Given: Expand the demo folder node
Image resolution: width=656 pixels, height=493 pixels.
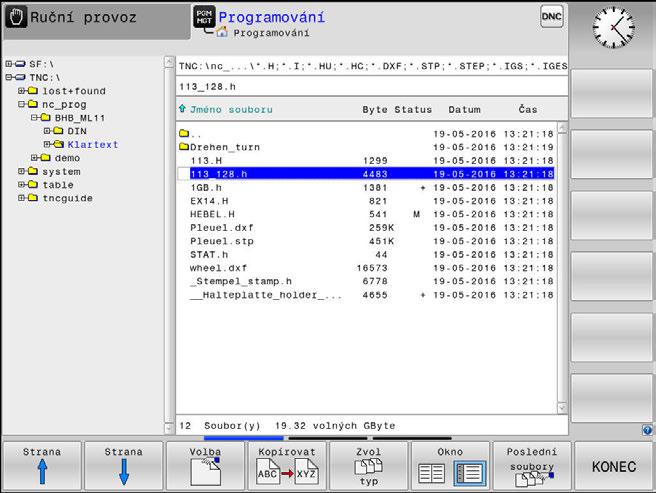Looking at the screenshot, I should (x=34, y=158).
